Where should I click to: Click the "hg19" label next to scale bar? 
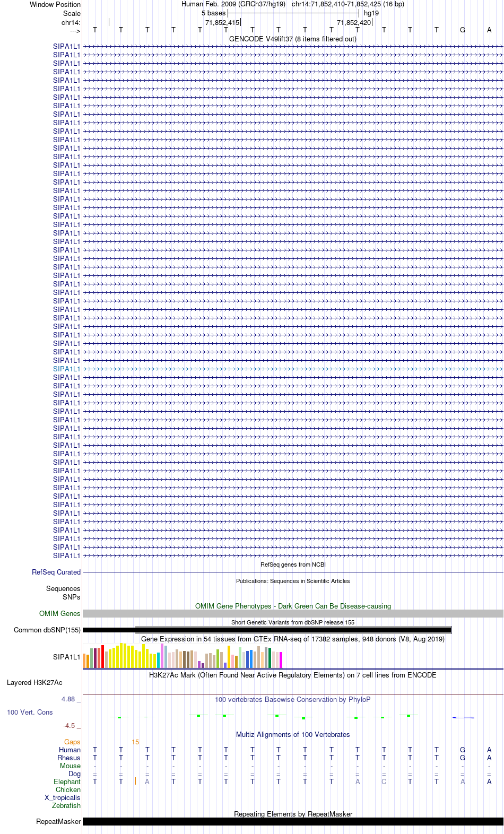371,13
